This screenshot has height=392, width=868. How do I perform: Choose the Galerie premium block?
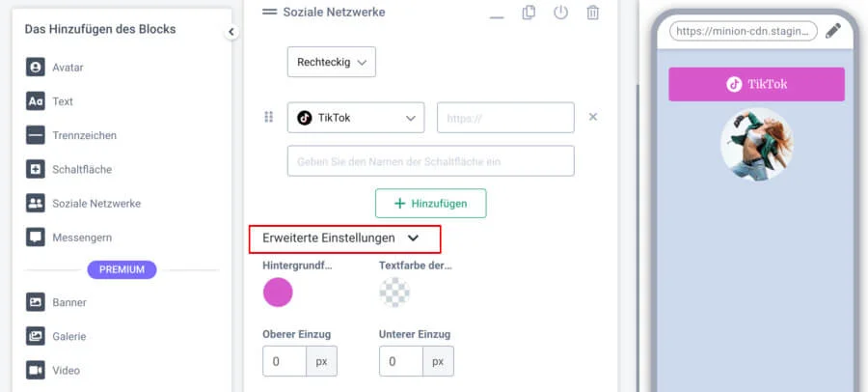(x=69, y=336)
